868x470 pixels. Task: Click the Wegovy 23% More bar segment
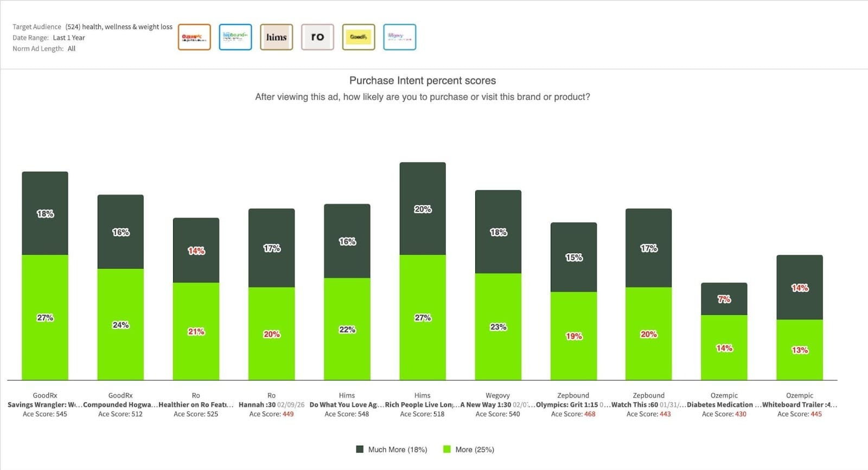coord(498,327)
